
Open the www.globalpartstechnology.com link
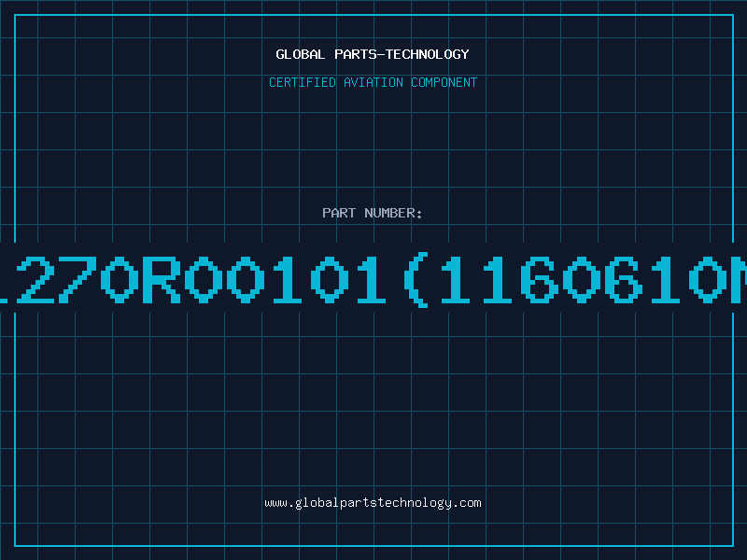tap(373, 503)
